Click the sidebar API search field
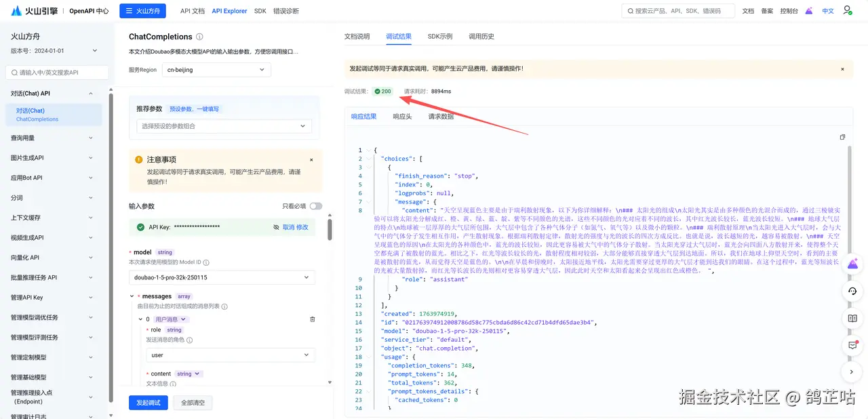 (57, 73)
